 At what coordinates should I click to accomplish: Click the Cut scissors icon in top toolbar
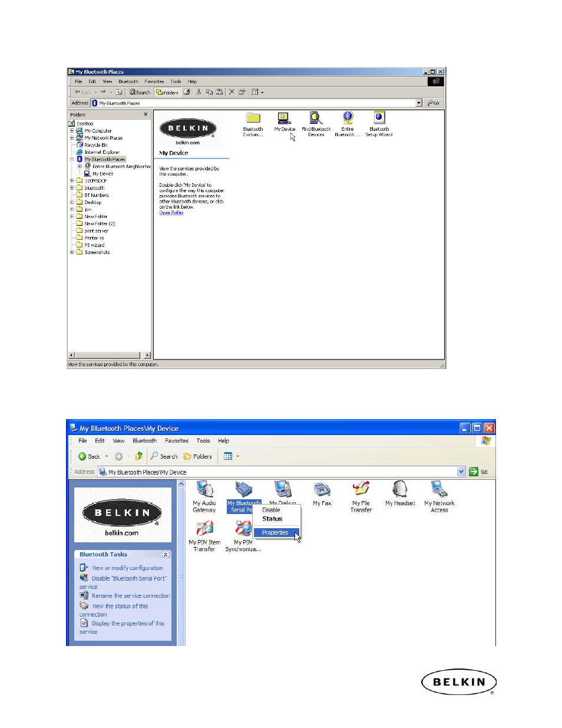tap(199, 92)
